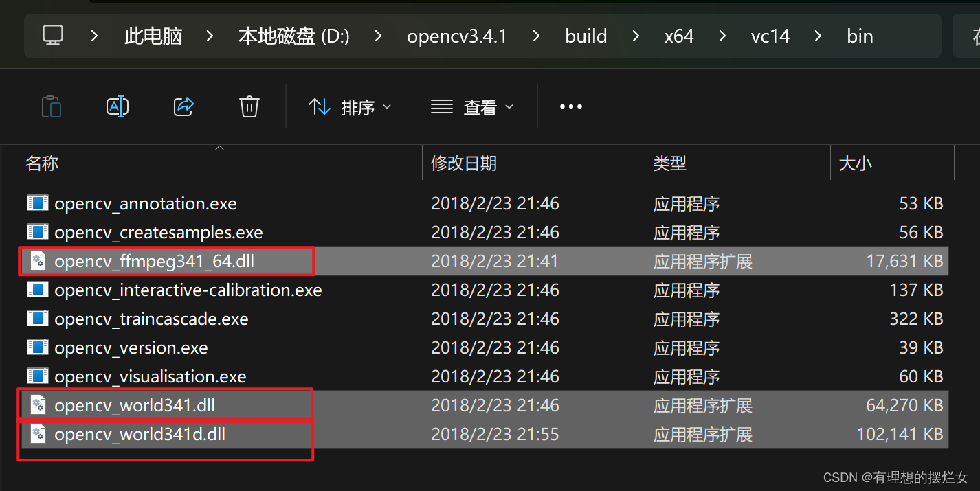The width and height of the screenshot is (980, 491).
Task: Click 本地磁盘 (D:) in the address bar
Action: click(294, 36)
